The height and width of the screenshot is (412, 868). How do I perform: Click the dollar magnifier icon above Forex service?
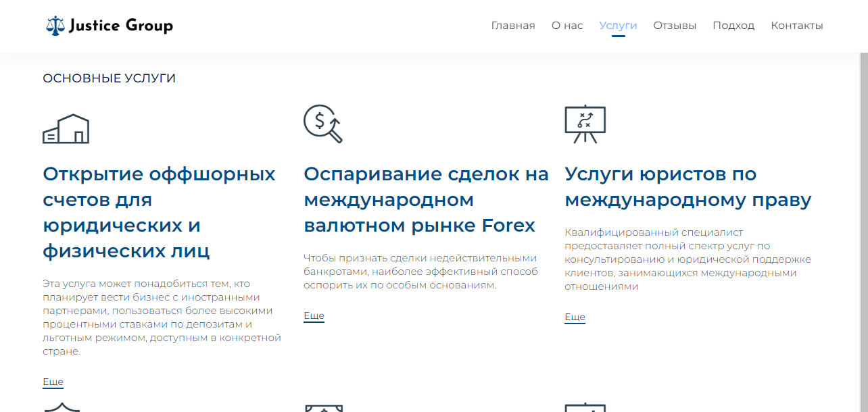[x=322, y=124]
